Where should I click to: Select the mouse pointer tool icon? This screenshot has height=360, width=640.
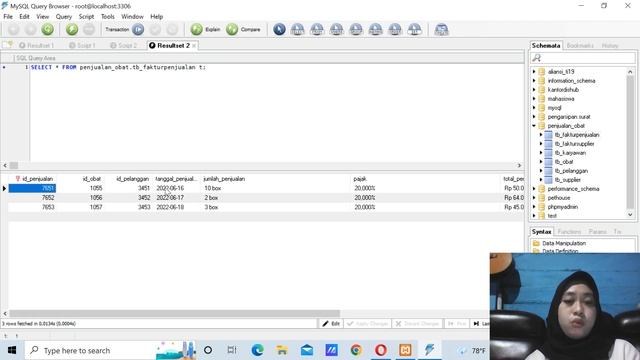pyautogui.click(x=279, y=29)
